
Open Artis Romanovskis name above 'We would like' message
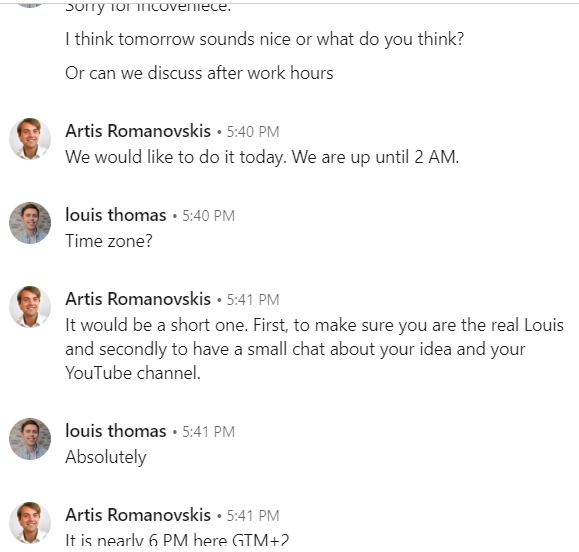coord(138,131)
